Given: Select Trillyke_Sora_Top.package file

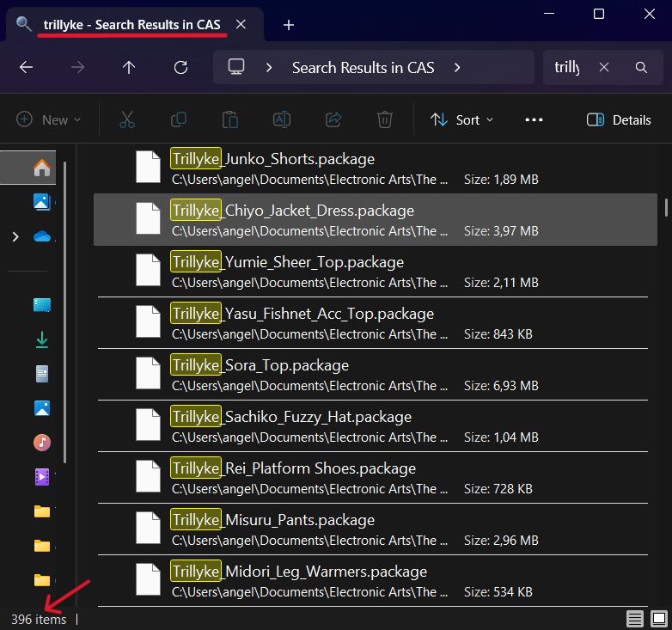Looking at the screenshot, I should click(x=375, y=374).
